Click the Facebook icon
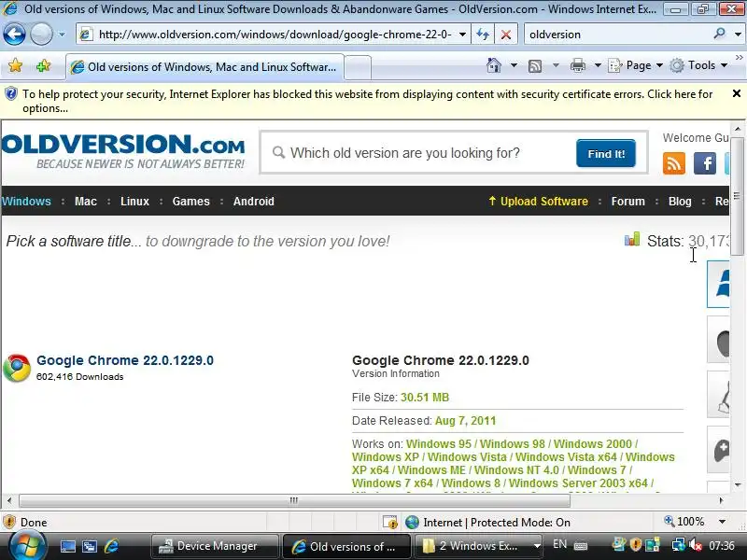The height and width of the screenshot is (560, 747). tap(705, 164)
